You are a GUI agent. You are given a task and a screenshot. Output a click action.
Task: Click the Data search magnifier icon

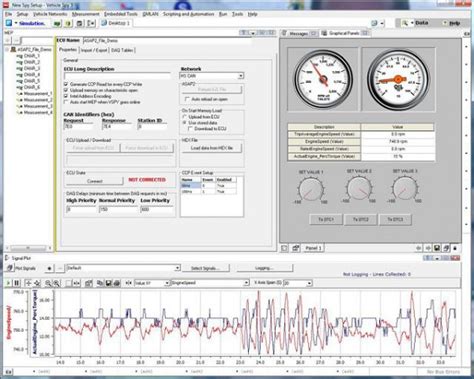(x=405, y=23)
